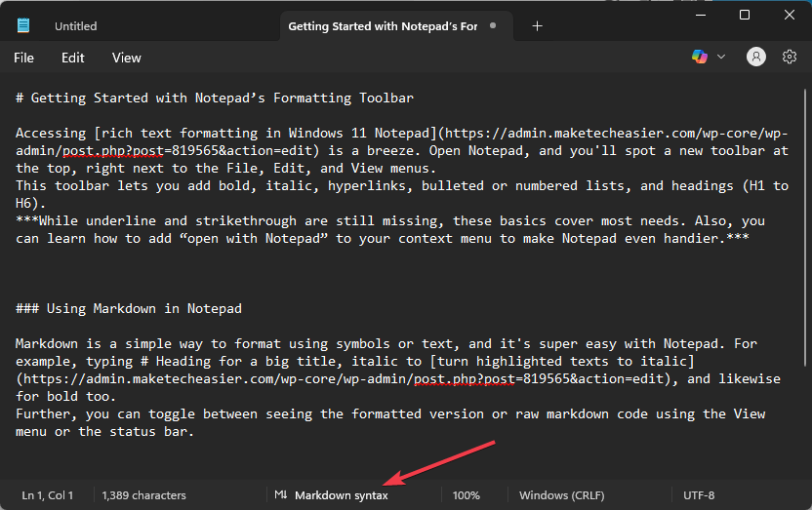Viewport: 812px width, 510px height.
Task: Toggle Markdown syntax view in status bar
Action: [342, 495]
